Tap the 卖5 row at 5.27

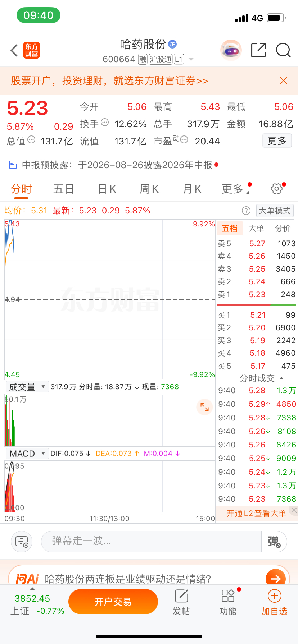(x=256, y=244)
